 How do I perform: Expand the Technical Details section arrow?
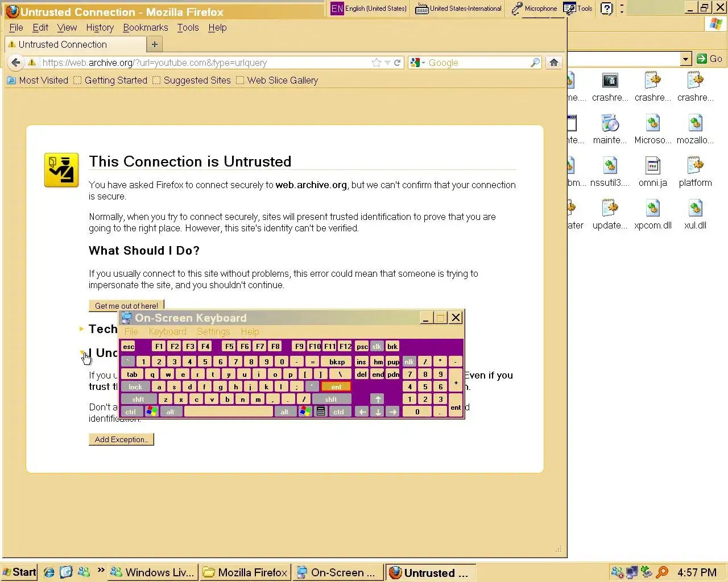pyautogui.click(x=82, y=329)
